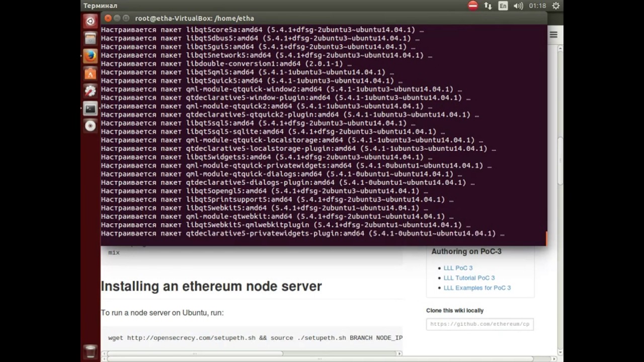Screen dimensions: 644x362
Task: Click the terminal title 'root@etha-VirtualBox: /home/etha'
Action: click(x=194, y=18)
